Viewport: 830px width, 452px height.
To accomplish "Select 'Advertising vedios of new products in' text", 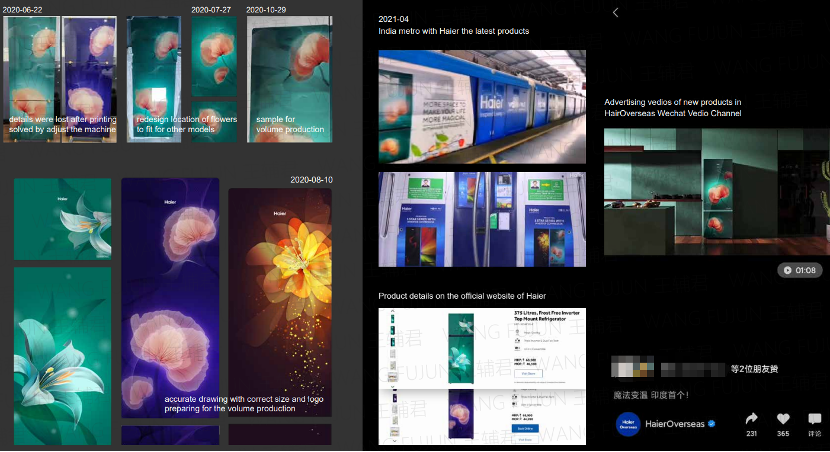I will tap(673, 102).
